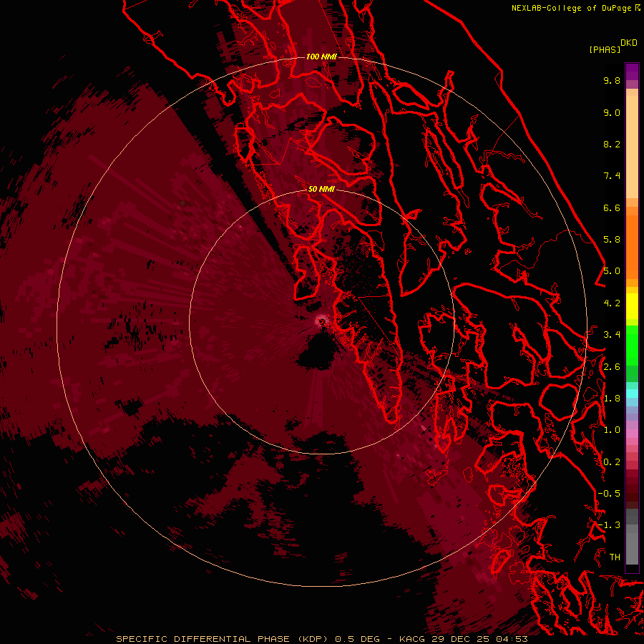Click the [PHAS] units label
This screenshot has height=644, width=644.
coord(605,49)
